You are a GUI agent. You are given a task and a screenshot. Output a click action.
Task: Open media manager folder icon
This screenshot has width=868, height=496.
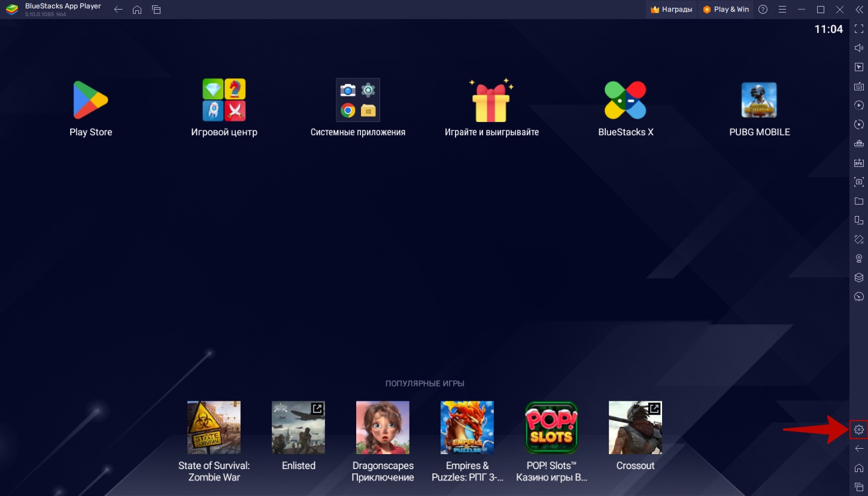click(x=859, y=201)
